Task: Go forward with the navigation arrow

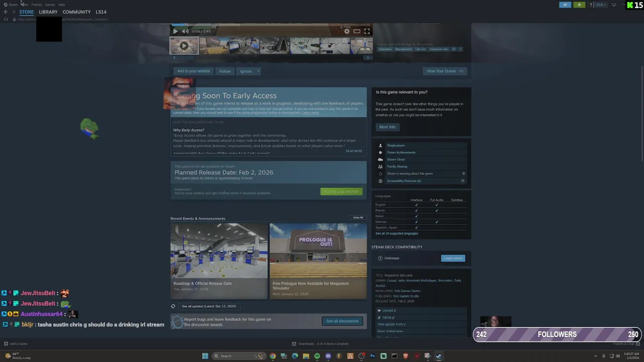Action: pos(14,12)
